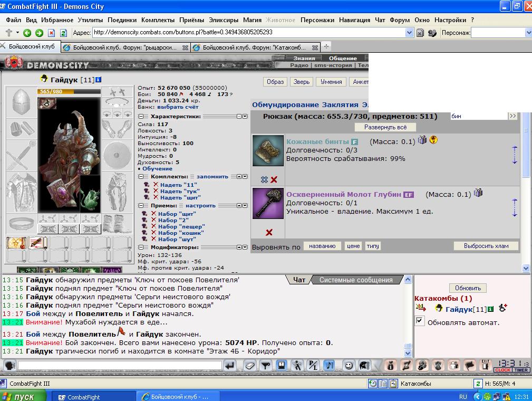The width and height of the screenshot is (532, 401).
Task: Click the pencil scroll slot icon
Action: click(36, 243)
